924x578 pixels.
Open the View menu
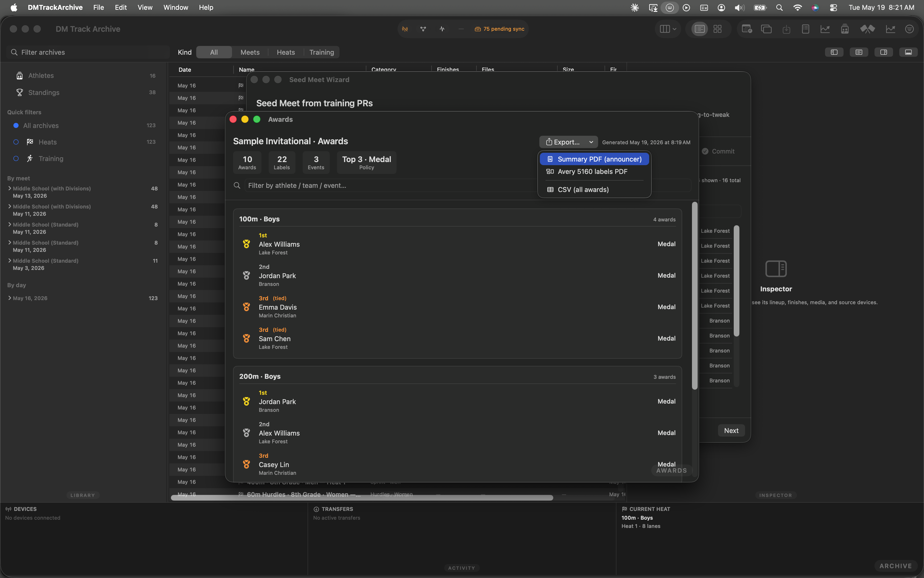point(145,7)
